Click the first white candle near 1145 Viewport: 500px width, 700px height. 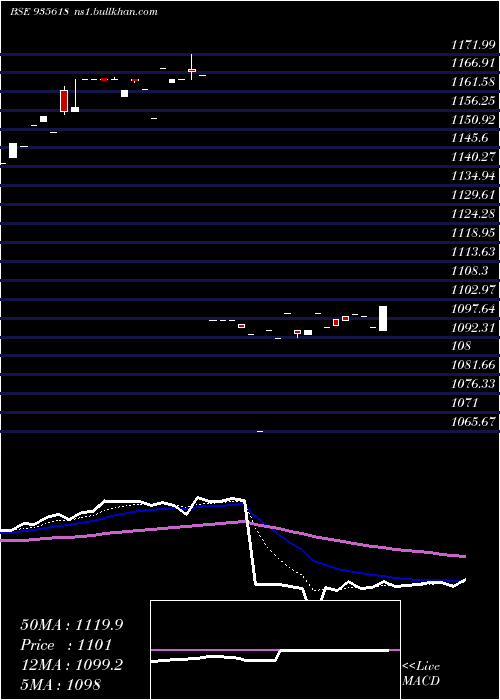[13, 150]
